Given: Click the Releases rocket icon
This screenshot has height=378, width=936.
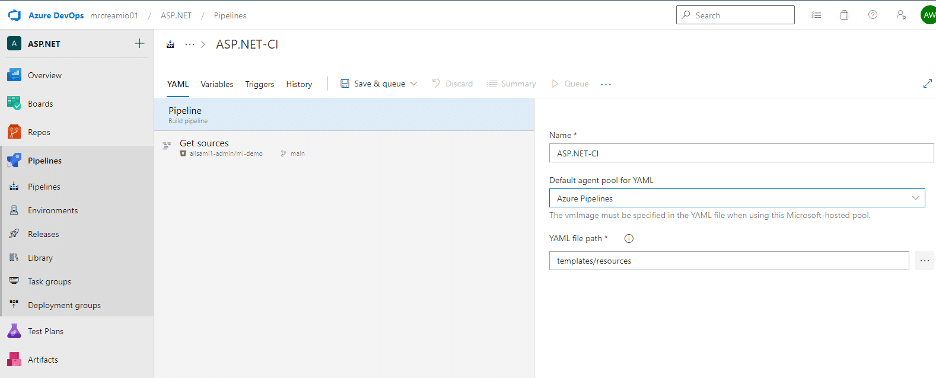Looking at the screenshot, I should pyautogui.click(x=14, y=234).
